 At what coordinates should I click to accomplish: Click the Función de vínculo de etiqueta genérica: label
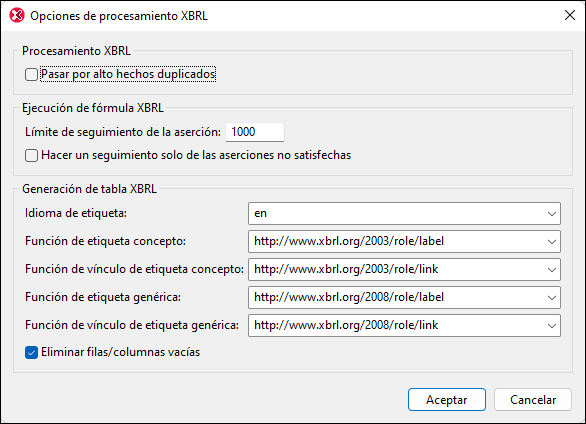click(x=132, y=325)
